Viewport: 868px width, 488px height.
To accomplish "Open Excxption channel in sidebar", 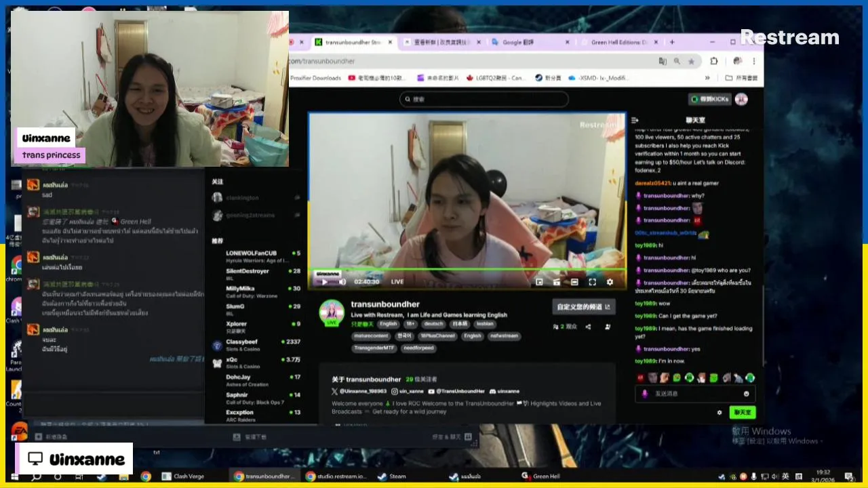I will click(256, 415).
